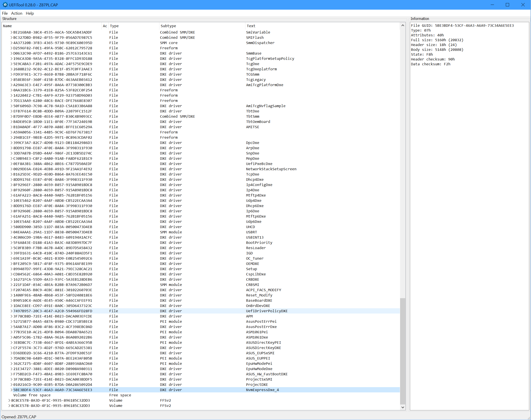The height and width of the screenshot is (420, 531).
Task: Select the USBRT SMM module row
Action: click(x=201, y=232)
